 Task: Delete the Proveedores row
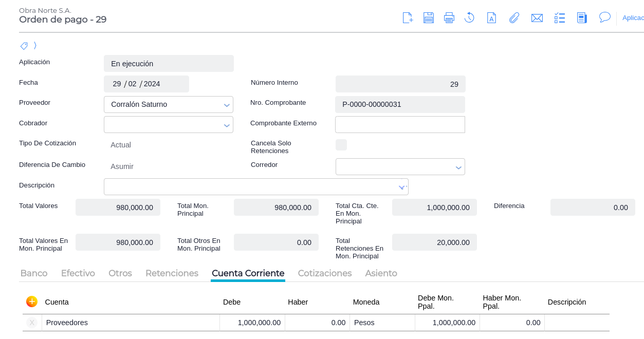pyautogui.click(x=32, y=323)
